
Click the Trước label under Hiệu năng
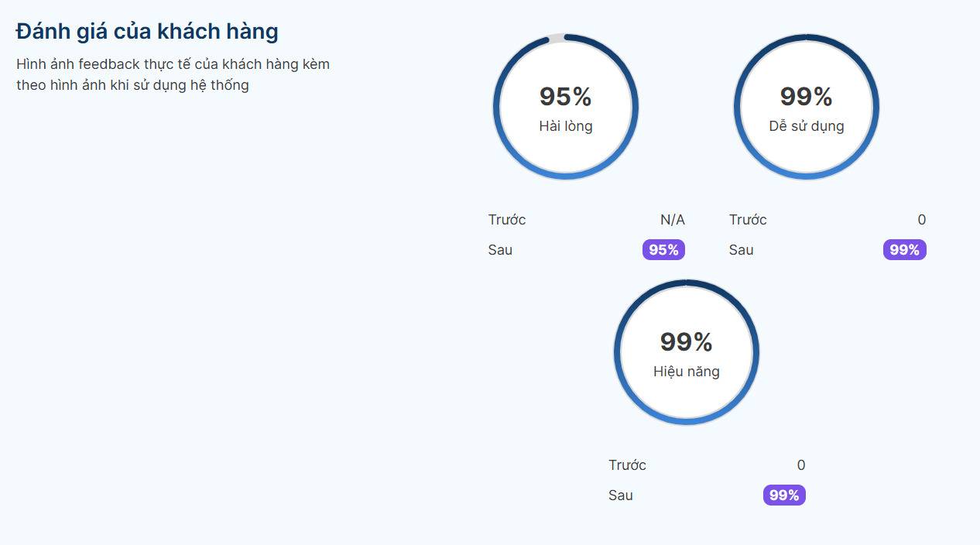[x=627, y=465]
